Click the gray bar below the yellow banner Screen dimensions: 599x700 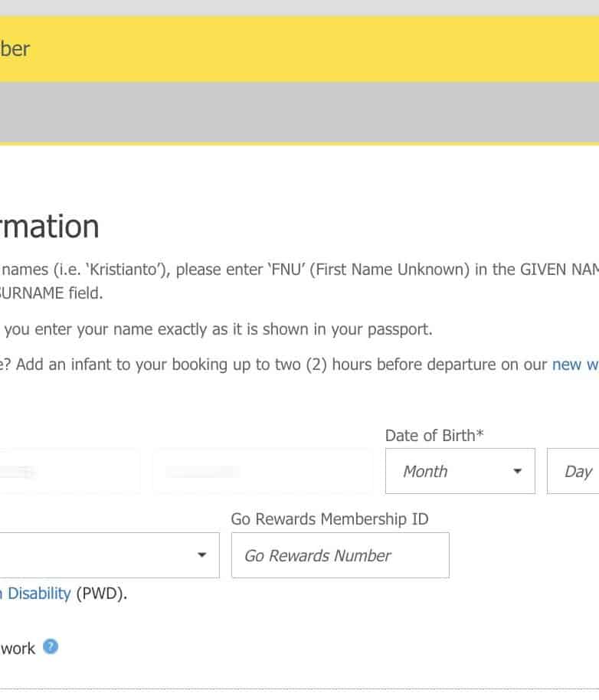(299, 112)
